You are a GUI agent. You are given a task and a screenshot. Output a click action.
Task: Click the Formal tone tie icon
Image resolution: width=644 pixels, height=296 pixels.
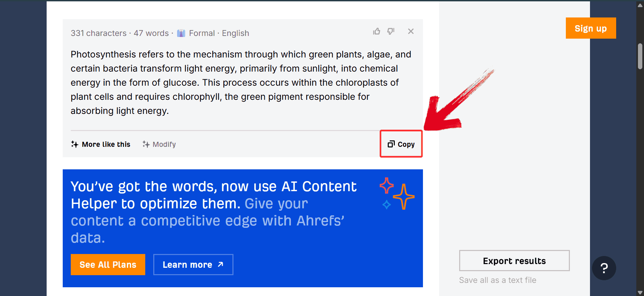pos(181,33)
